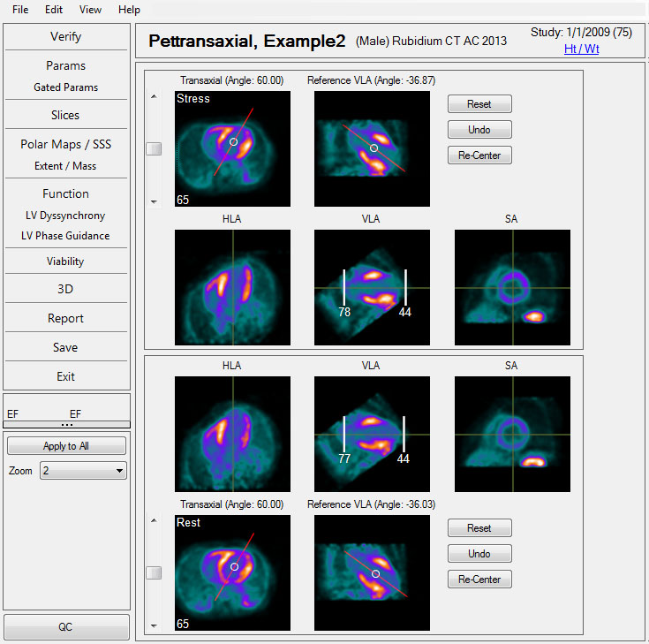Click Undo in the Stress section

pyautogui.click(x=479, y=130)
